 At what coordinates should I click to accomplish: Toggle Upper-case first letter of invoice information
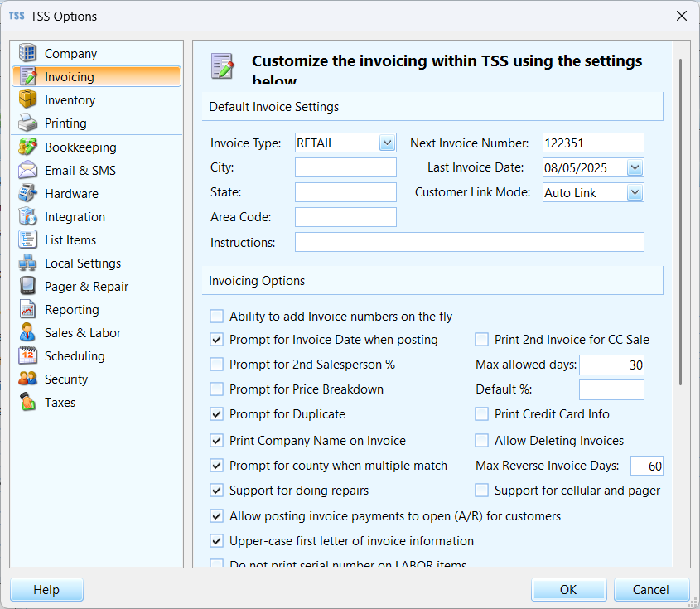(216, 541)
